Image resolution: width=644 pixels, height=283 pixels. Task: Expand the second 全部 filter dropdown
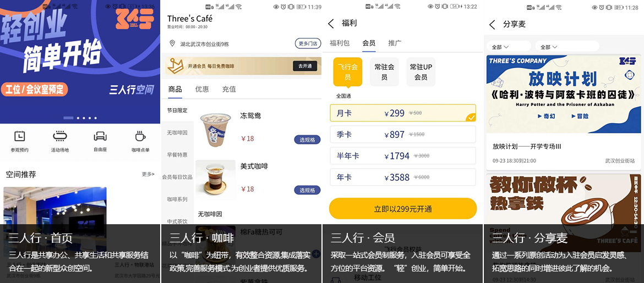coord(567,47)
